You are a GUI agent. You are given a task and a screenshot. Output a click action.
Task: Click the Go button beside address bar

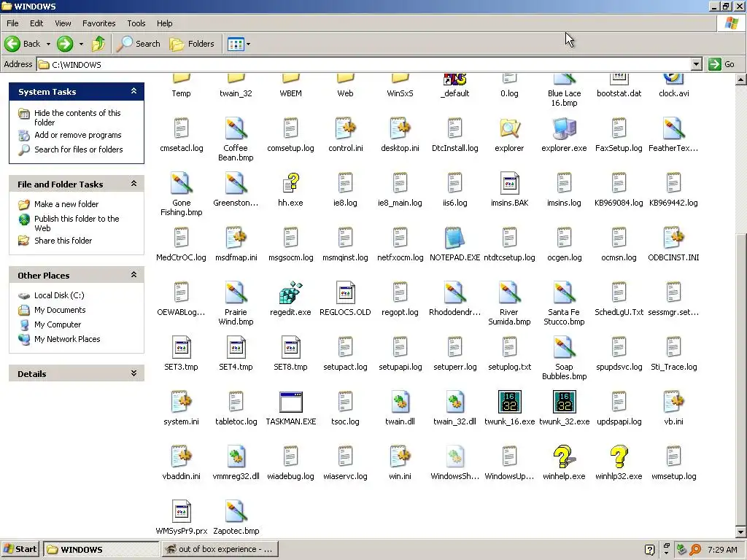[x=721, y=64]
